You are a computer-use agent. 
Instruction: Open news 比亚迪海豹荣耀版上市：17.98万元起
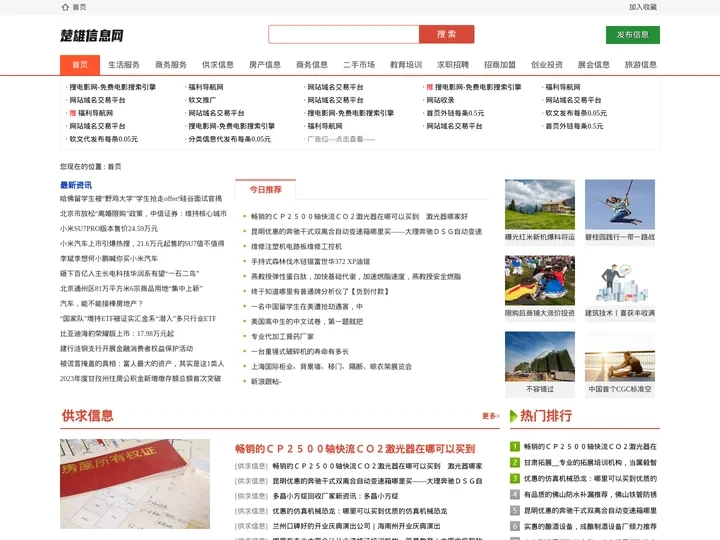tap(117, 333)
